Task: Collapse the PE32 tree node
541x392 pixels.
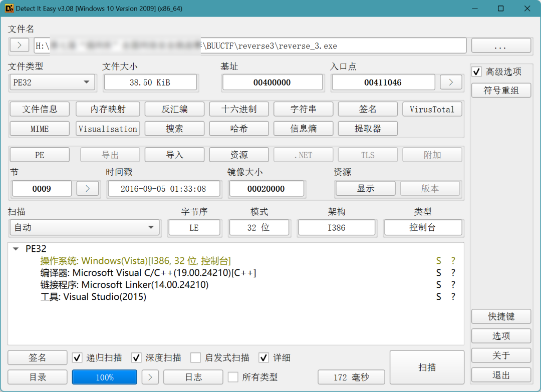Action: [16, 249]
